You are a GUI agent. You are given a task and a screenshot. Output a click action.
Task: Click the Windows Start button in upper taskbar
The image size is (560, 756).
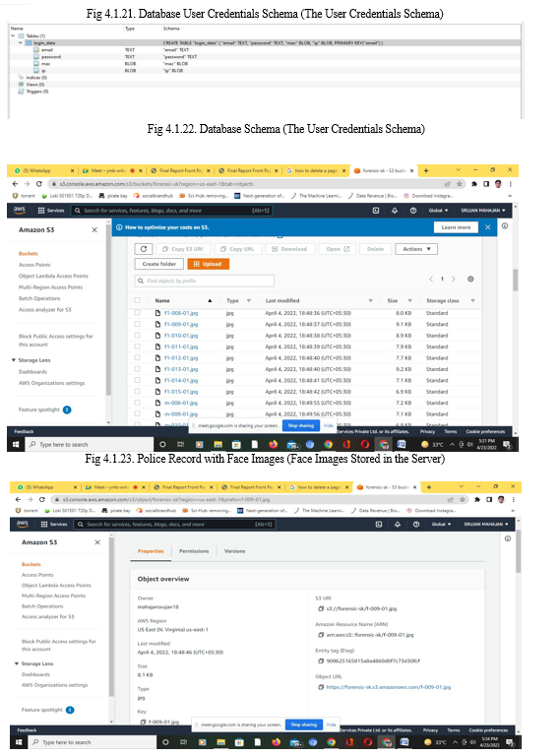pyautogui.click(x=16, y=444)
